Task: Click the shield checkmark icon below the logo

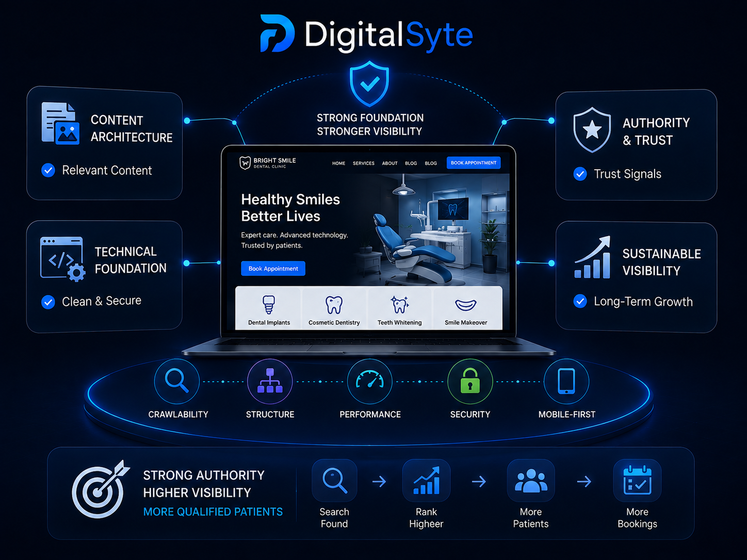Action: point(369,84)
